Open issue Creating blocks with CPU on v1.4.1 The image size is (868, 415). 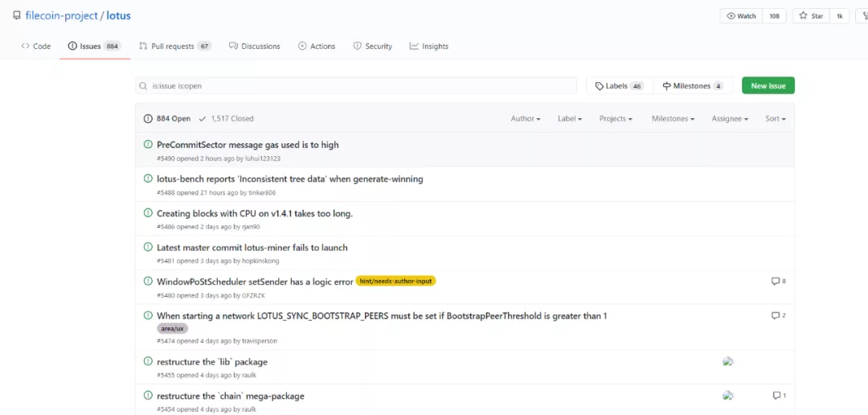pyautogui.click(x=255, y=213)
